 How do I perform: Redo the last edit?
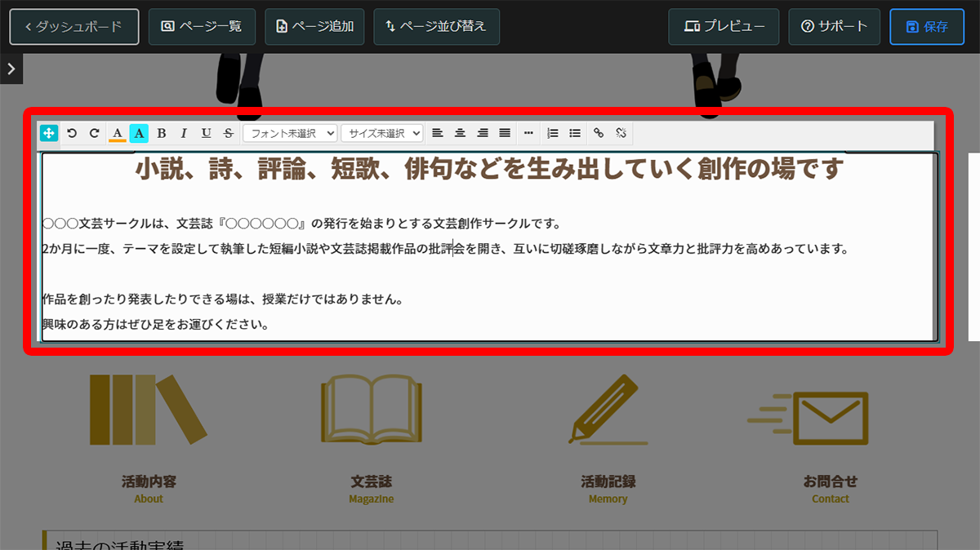[x=94, y=133]
